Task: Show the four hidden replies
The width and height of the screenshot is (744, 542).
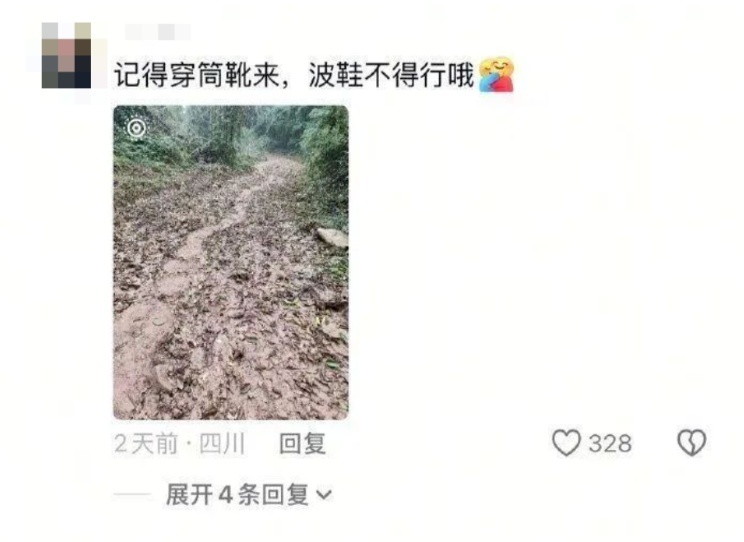Action: click(x=249, y=495)
